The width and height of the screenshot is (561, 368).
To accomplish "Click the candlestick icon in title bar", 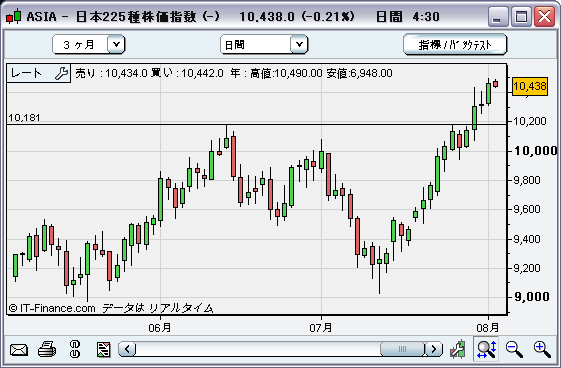I will pyautogui.click(x=14, y=16).
